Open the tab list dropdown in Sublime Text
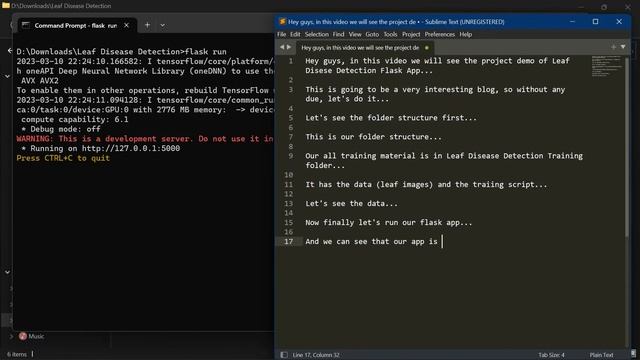The width and height of the screenshot is (640, 360). (x=623, y=47)
